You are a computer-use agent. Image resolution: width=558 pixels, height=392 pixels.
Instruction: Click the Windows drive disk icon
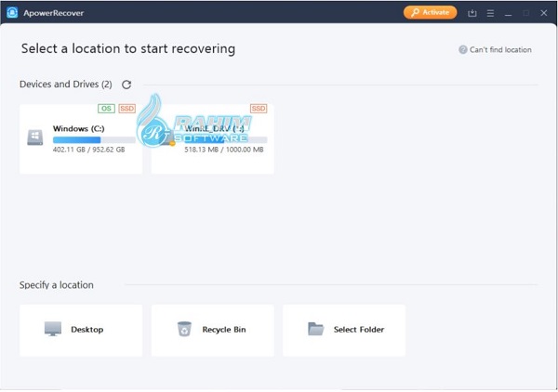click(35, 137)
